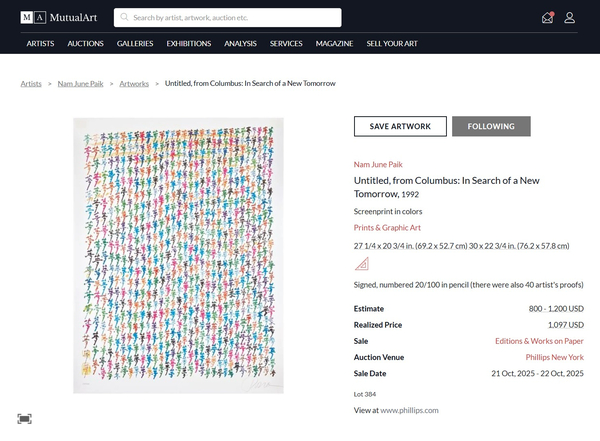Click the Artworks breadcrumb link
Screen dimensions: 600x441
pos(134,84)
